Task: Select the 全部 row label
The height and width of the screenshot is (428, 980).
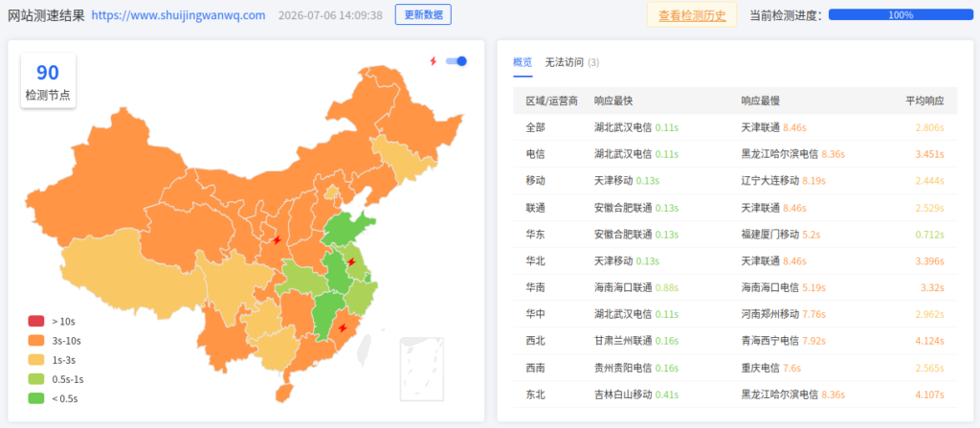Action: pos(536,127)
